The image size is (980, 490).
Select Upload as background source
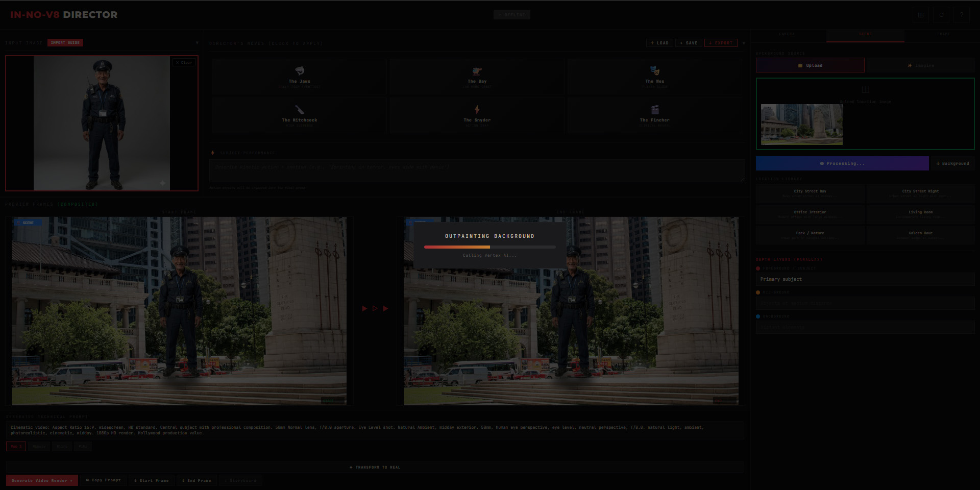click(x=810, y=65)
